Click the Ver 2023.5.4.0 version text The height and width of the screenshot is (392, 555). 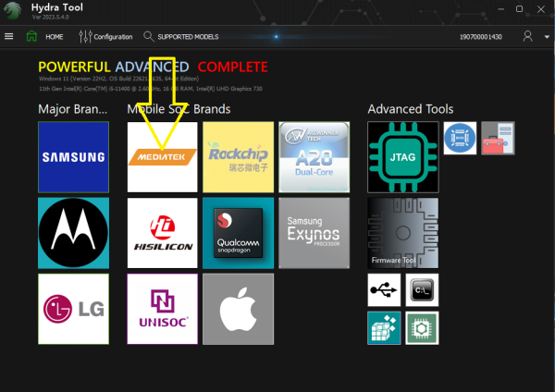coord(50,17)
